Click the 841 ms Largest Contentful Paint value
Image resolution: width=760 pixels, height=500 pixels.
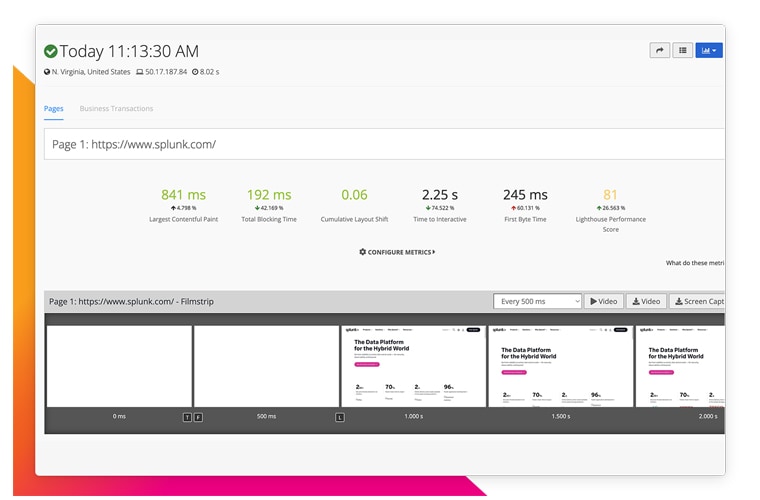[x=183, y=195]
